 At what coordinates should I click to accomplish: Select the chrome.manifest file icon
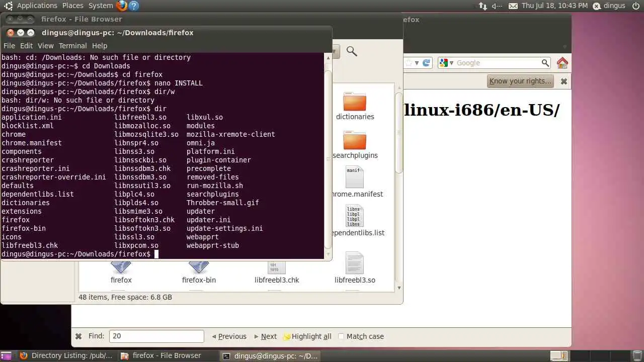tap(354, 177)
